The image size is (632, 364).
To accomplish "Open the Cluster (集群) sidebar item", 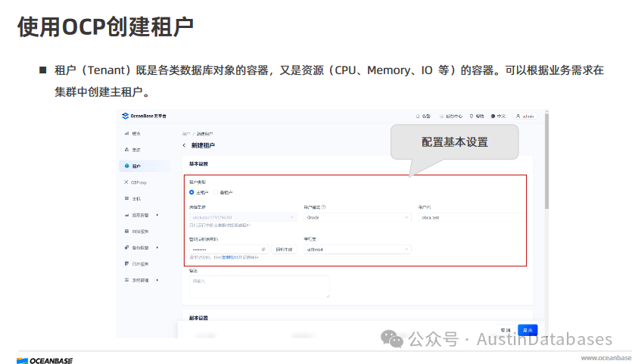I will tap(133, 150).
